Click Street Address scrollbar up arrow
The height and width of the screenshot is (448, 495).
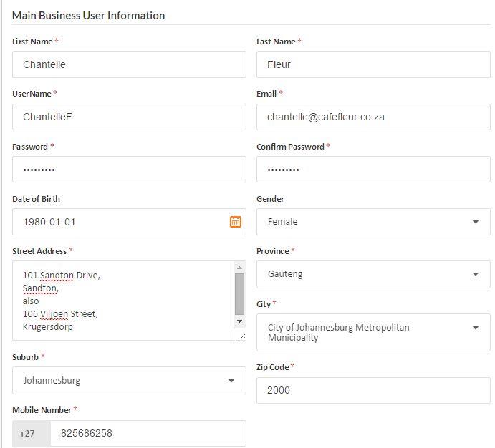point(240,268)
